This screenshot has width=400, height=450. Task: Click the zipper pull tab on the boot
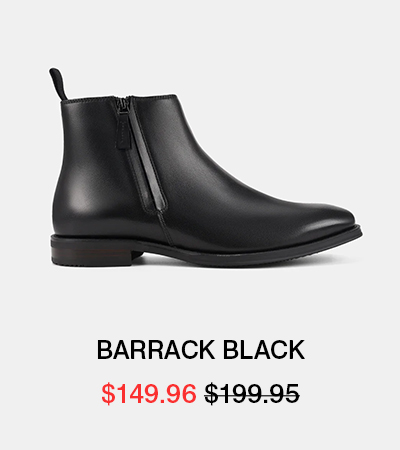pyautogui.click(x=122, y=130)
